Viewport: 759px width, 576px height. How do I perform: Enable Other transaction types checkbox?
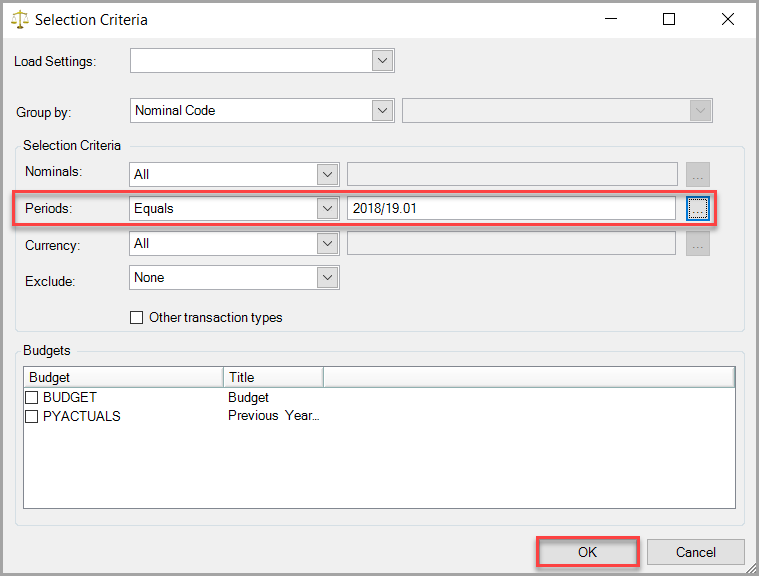tap(137, 318)
